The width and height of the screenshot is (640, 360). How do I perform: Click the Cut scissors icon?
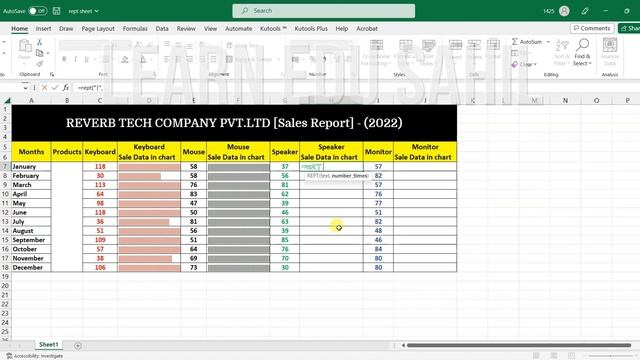click(40, 42)
